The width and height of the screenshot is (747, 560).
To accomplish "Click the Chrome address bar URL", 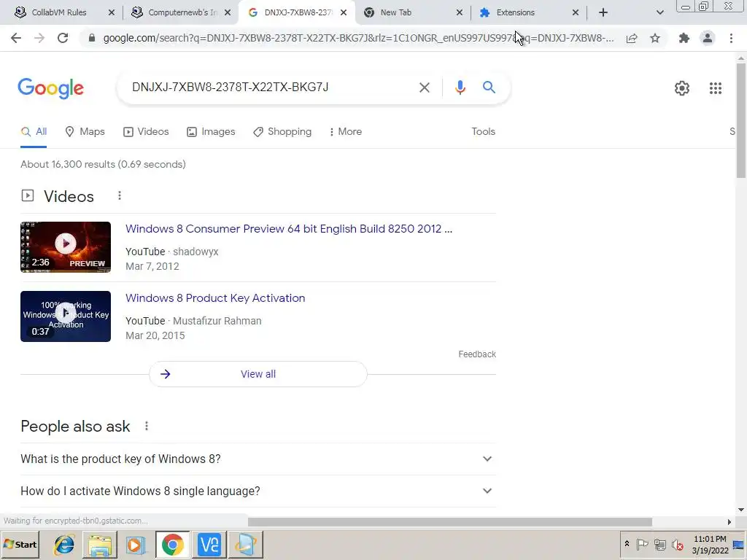I will pyautogui.click(x=358, y=38).
